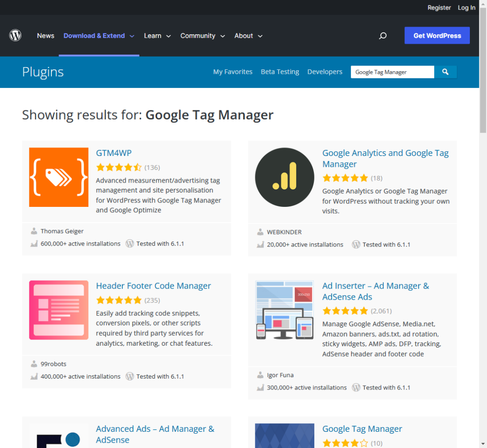Click the four-star rating of Google Tag Manager plugin
Screen dimensions: 487x448
345,443
